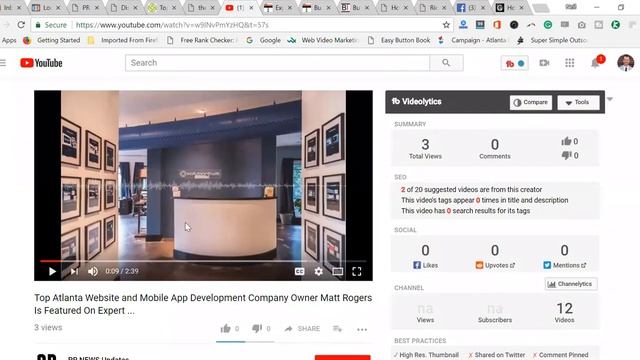Image resolution: width=640 pixels, height=360 pixels.
Task: Open the upload video camera icon
Action: coord(544,63)
